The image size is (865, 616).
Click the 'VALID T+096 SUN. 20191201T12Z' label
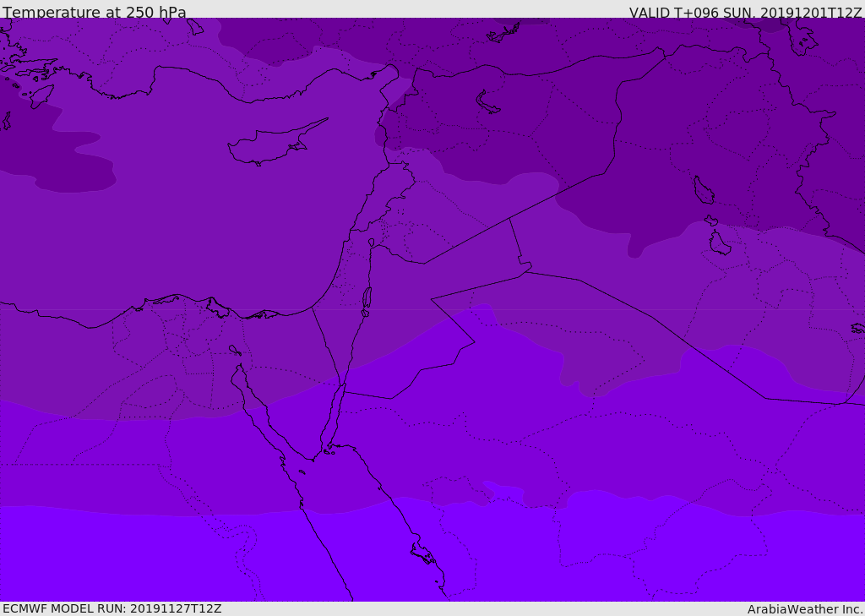745,13
